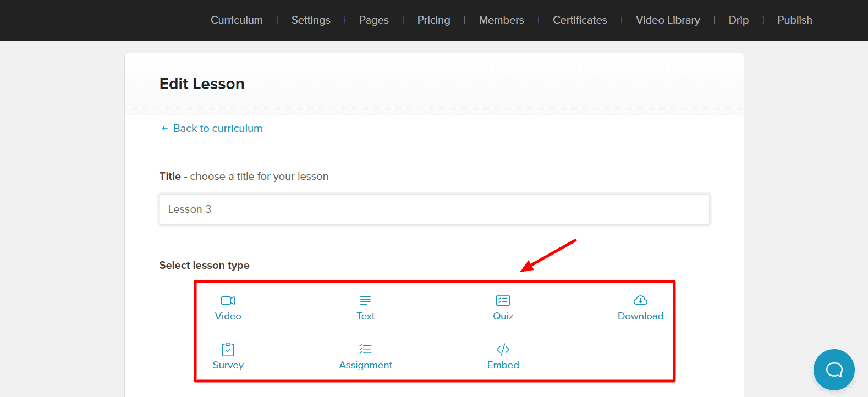Open the Certificates tab
Viewport: 868px width, 397px height.
click(580, 20)
